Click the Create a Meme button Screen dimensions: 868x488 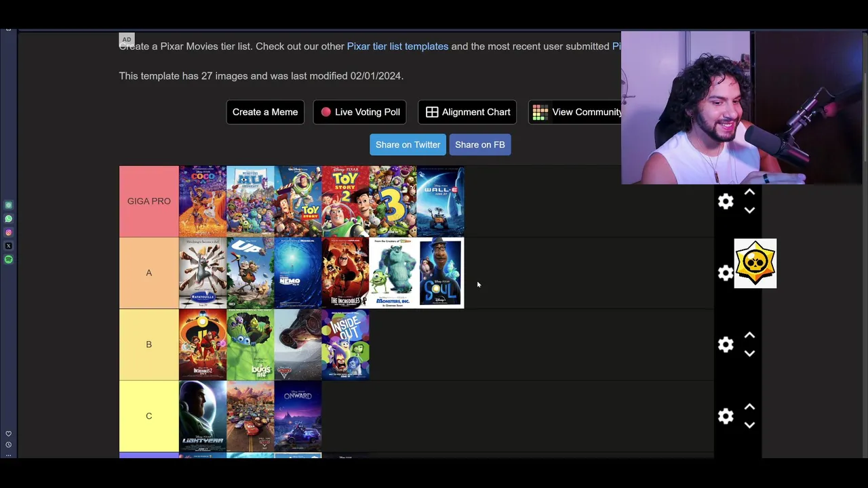point(265,112)
